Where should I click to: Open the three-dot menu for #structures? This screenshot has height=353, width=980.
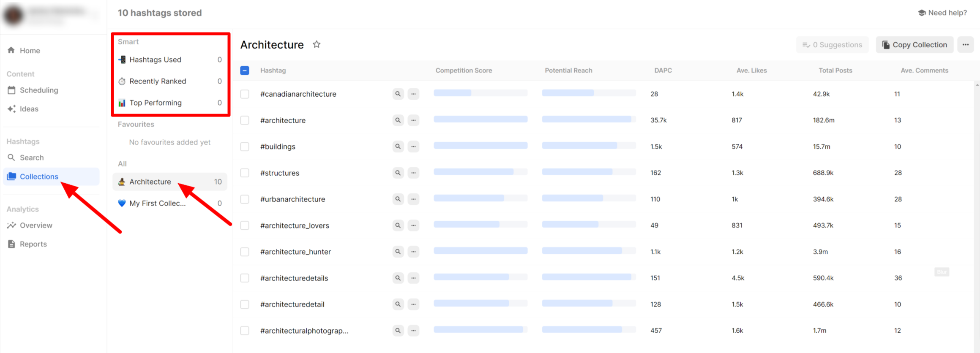[413, 173]
